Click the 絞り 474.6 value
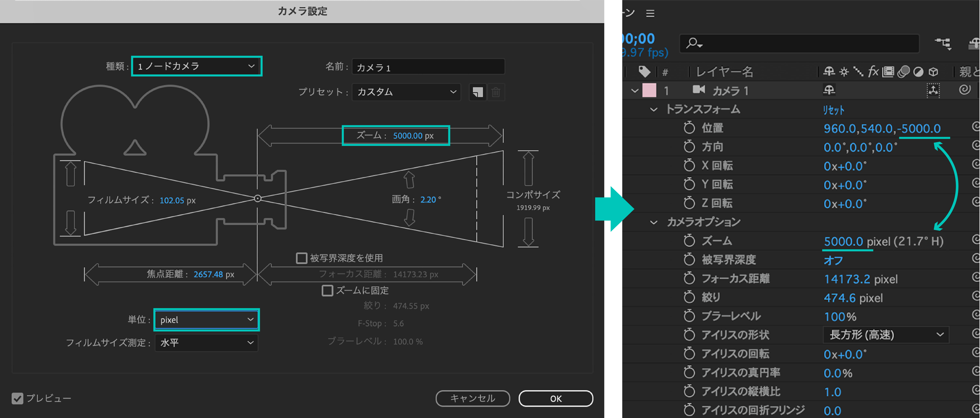Image resolution: width=980 pixels, height=418 pixels. coord(840,298)
